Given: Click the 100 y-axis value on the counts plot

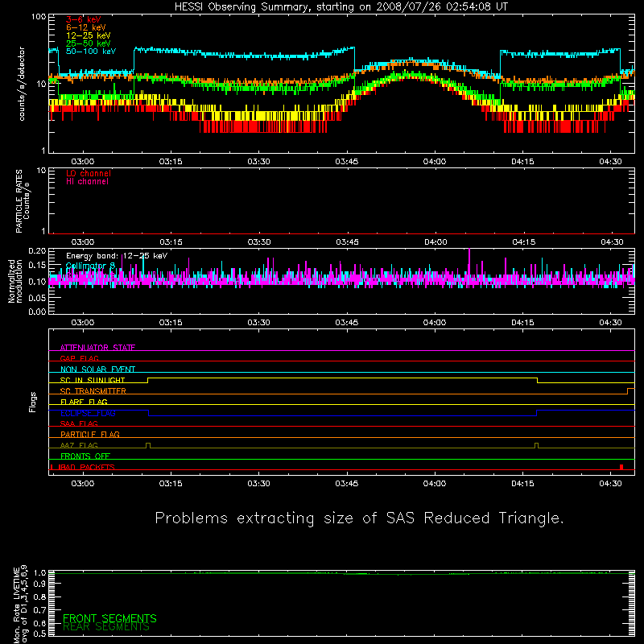Looking at the screenshot, I should click(39, 17).
